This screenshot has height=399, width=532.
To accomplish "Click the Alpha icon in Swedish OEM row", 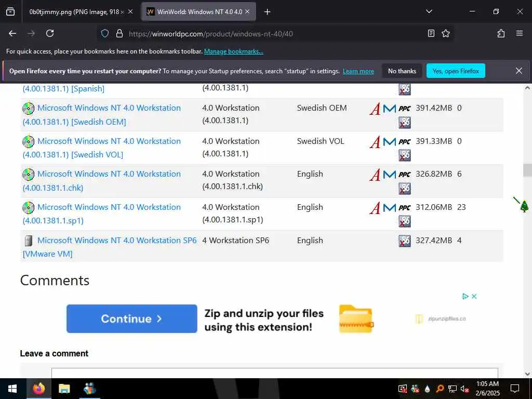I will 375,109.
